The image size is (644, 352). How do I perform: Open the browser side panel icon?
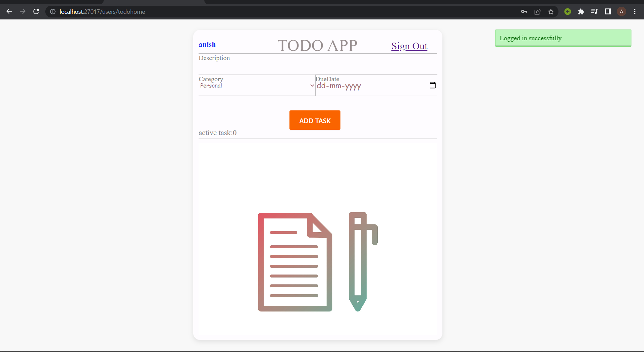tap(608, 11)
